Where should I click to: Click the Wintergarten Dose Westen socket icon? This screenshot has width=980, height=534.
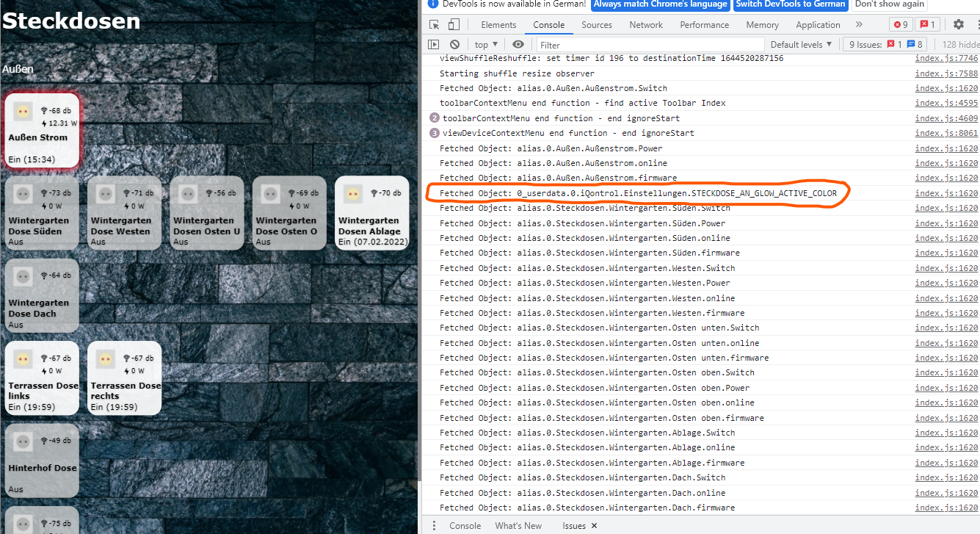tap(105, 195)
